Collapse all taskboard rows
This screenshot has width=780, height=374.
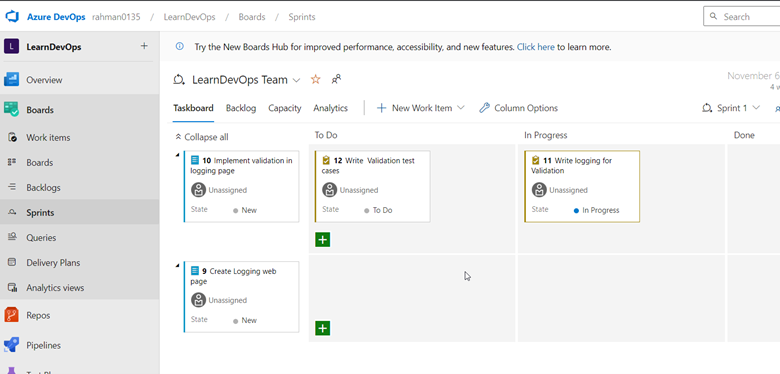(202, 137)
